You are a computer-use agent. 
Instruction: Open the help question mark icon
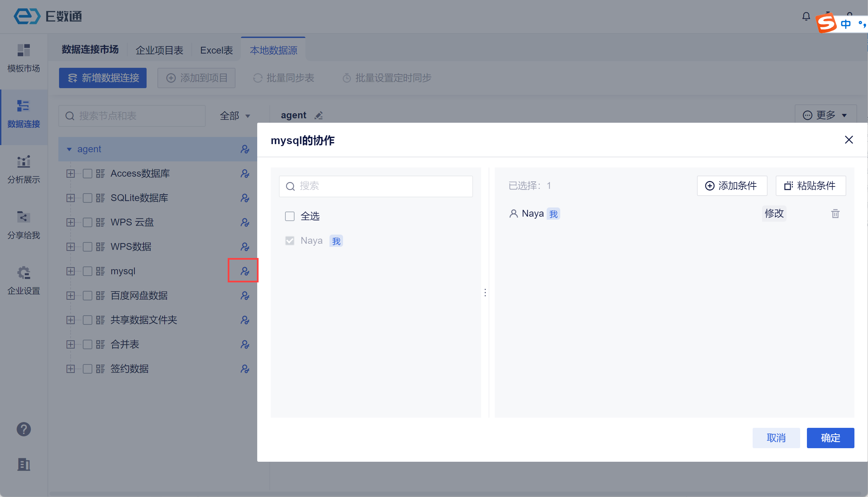tap(23, 429)
